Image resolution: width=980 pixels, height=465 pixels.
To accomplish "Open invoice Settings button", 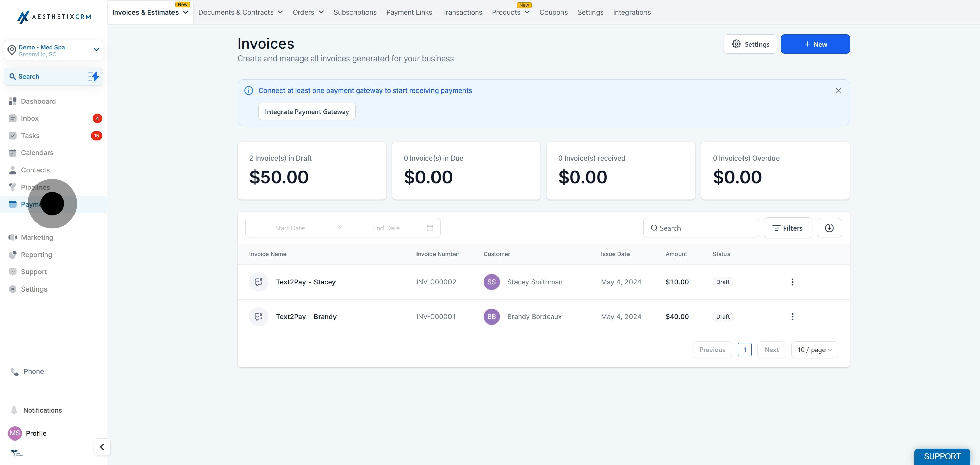I will coord(750,44).
